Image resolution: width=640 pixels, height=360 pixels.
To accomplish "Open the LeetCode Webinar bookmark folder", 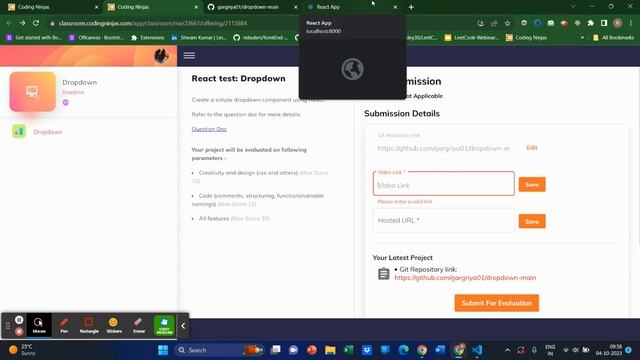I will coord(471,38).
